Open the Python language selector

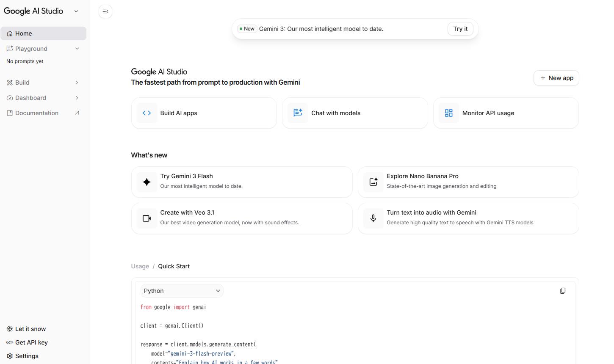(x=182, y=291)
